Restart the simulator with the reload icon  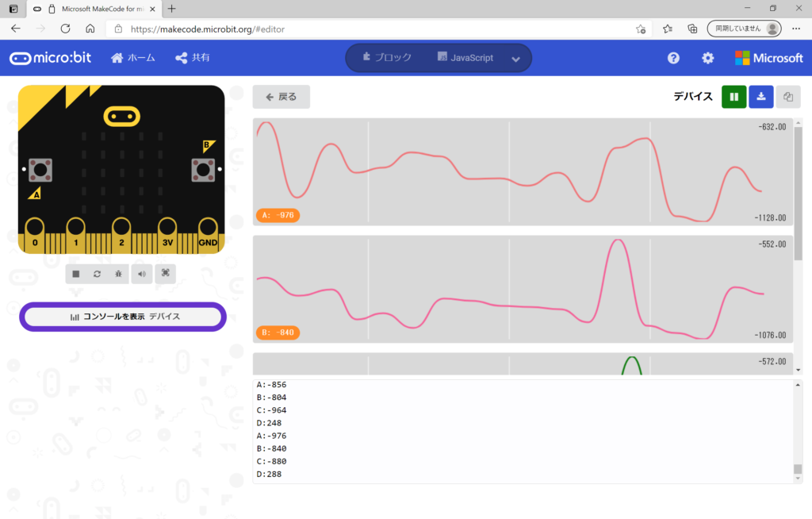point(97,274)
